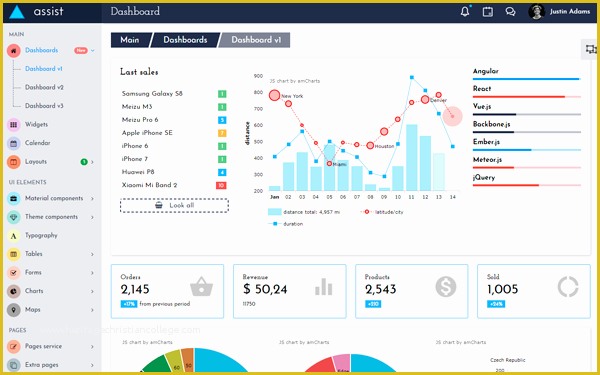Click the New York chart bubble
The height and width of the screenshot is (375, 600).
[274, 95]
